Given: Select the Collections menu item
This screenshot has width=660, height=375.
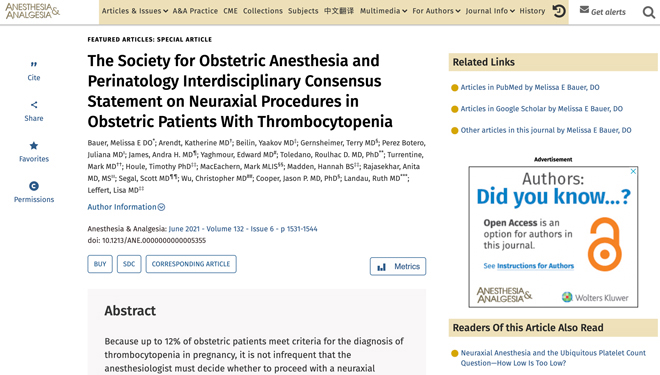Looking at the screenshot, I should point(263,11).
